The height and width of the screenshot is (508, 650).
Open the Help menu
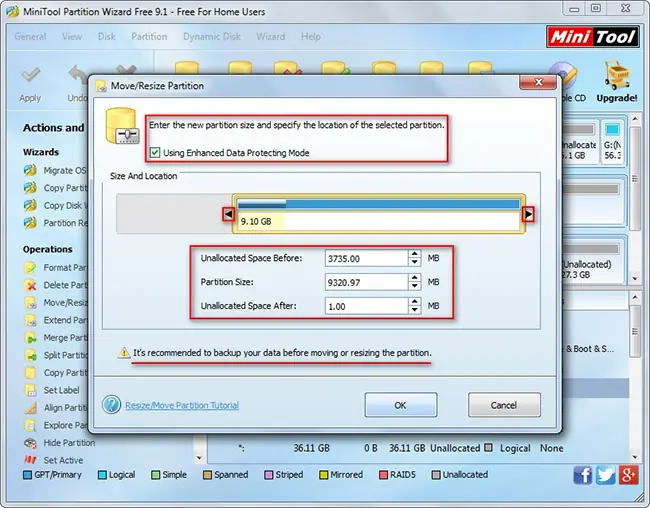pyautogui.click(x=310, y=36)
